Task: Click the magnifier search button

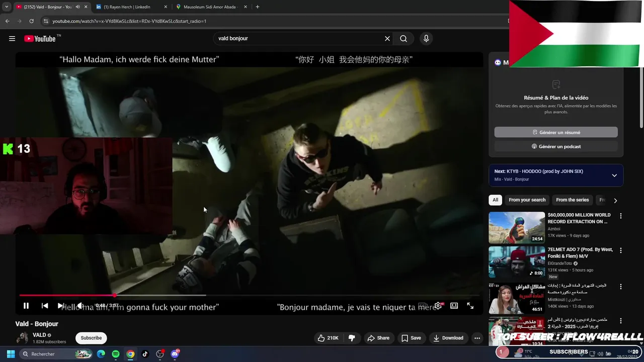Action: (404, 39)
